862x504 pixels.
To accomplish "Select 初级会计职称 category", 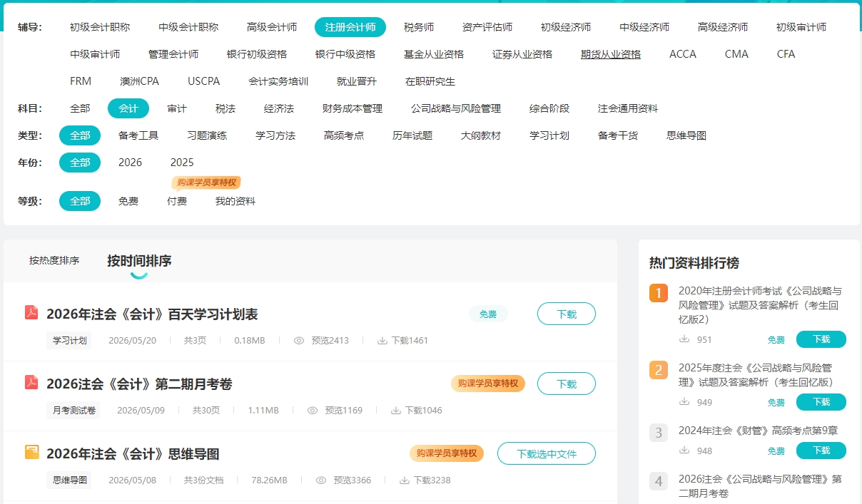I will [x=100, y=27].
